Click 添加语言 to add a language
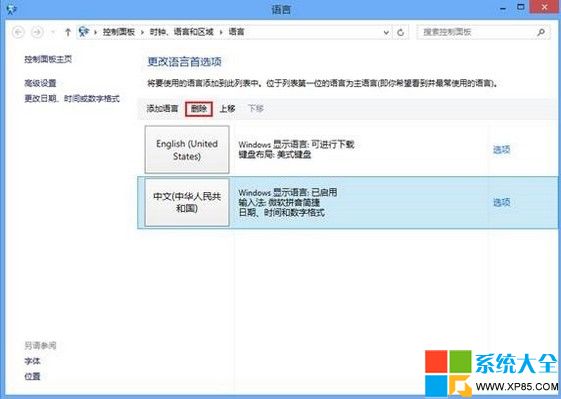 pyautogui.click(x=162, y=108)
